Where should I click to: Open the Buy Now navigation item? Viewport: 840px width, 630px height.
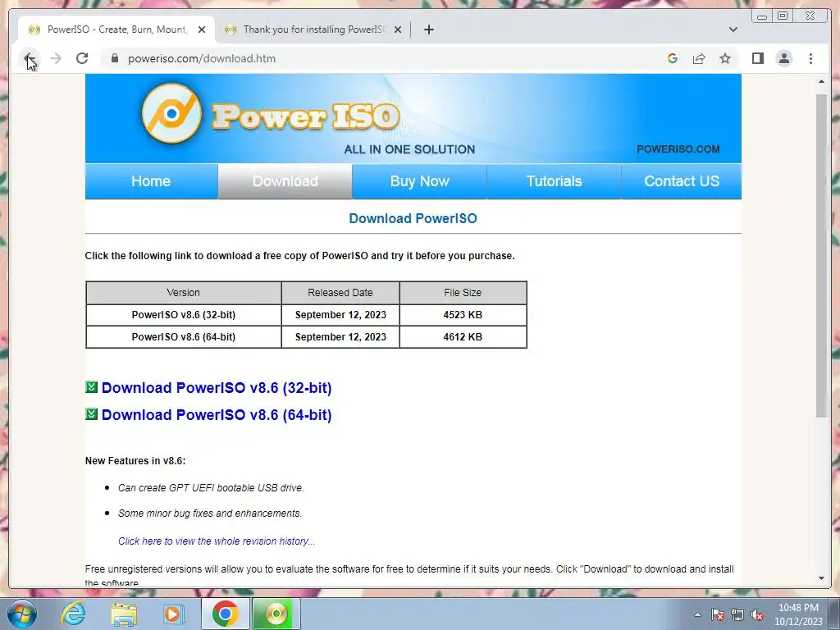click(x=419, y=181)
